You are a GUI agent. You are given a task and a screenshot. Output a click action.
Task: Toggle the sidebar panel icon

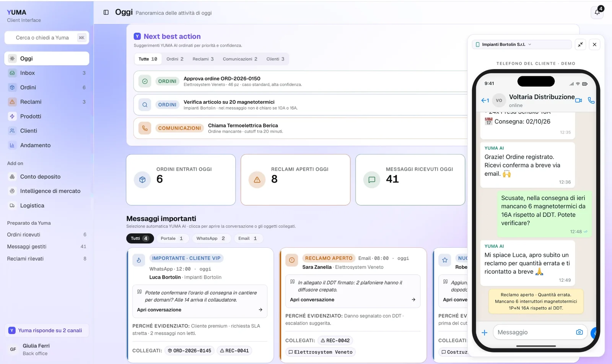click(106, 12)
